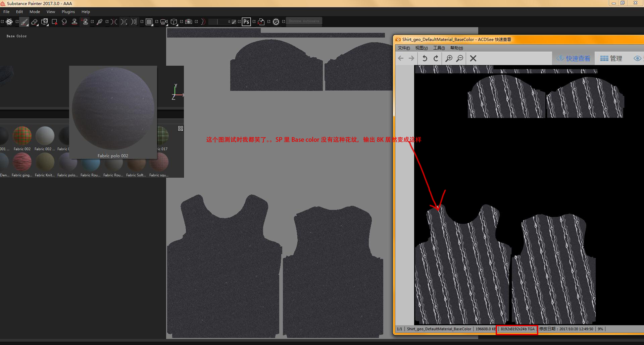Activate the Projection tool
This screenshot has width=644, height=345.
tap(44, 22)
